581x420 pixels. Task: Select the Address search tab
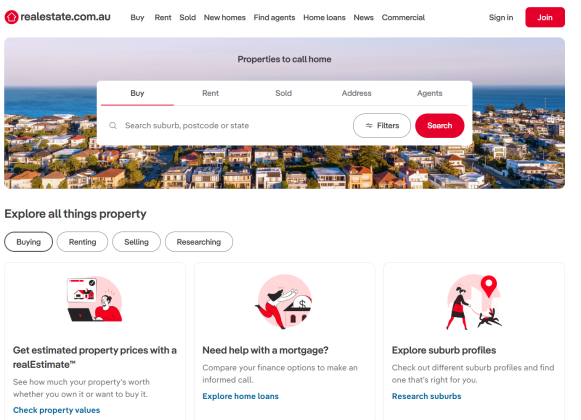point(356,93)
